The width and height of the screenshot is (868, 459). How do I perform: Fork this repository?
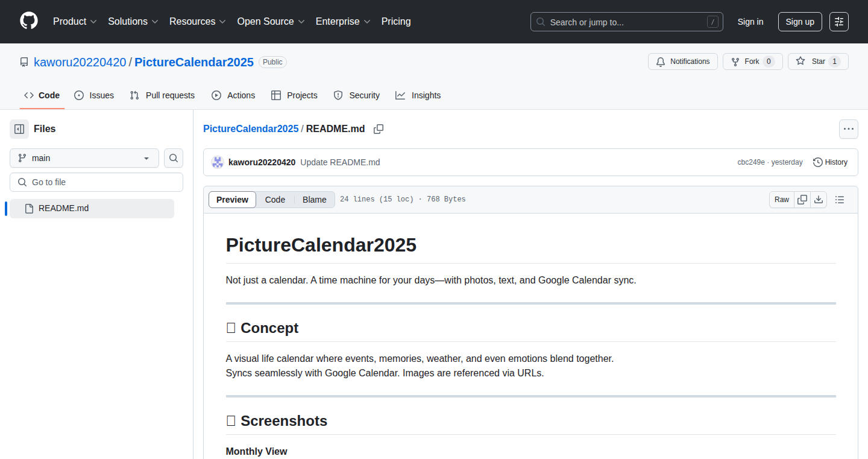coord(752,62)
